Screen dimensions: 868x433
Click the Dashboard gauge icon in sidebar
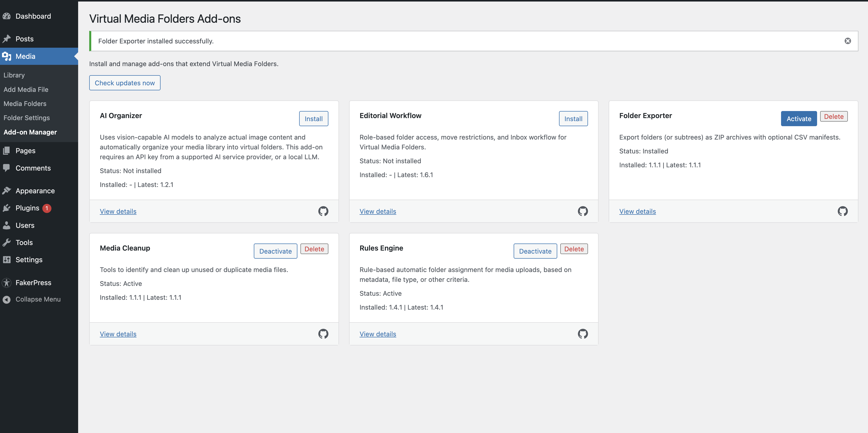pyautogui.click(x=7, y=16)
